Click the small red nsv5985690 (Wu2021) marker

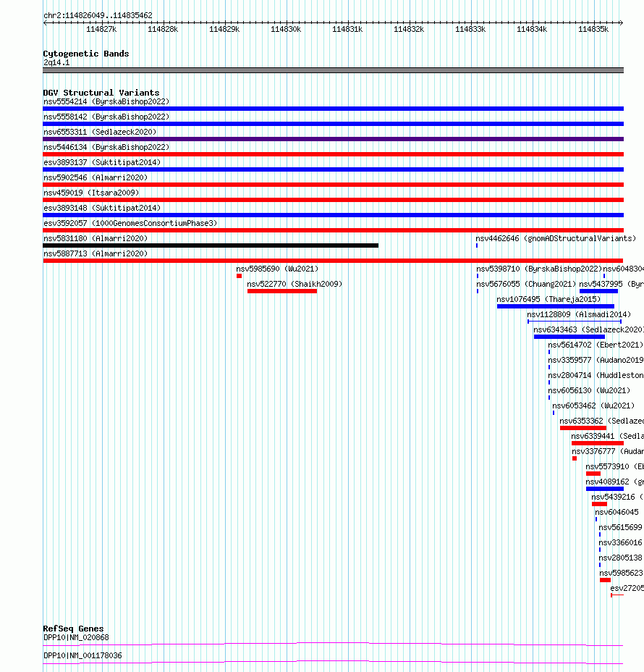click(x=239, y=276)
